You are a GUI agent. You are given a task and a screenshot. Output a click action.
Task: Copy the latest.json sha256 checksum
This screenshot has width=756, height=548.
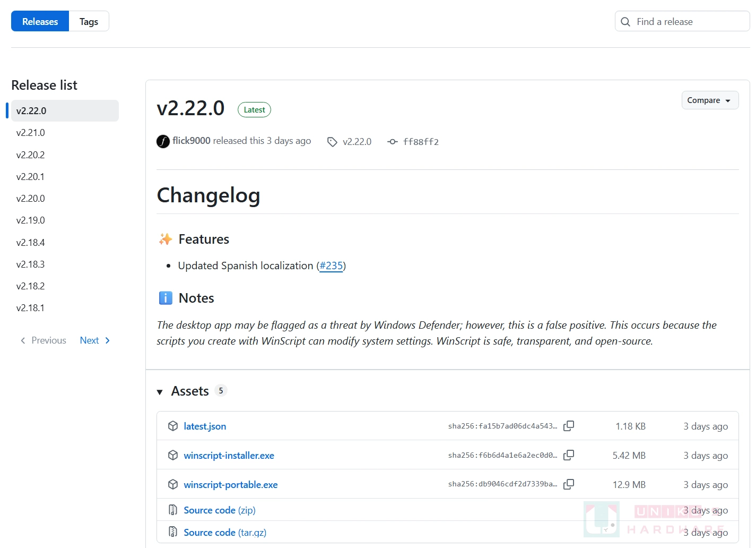coord(569,426)
